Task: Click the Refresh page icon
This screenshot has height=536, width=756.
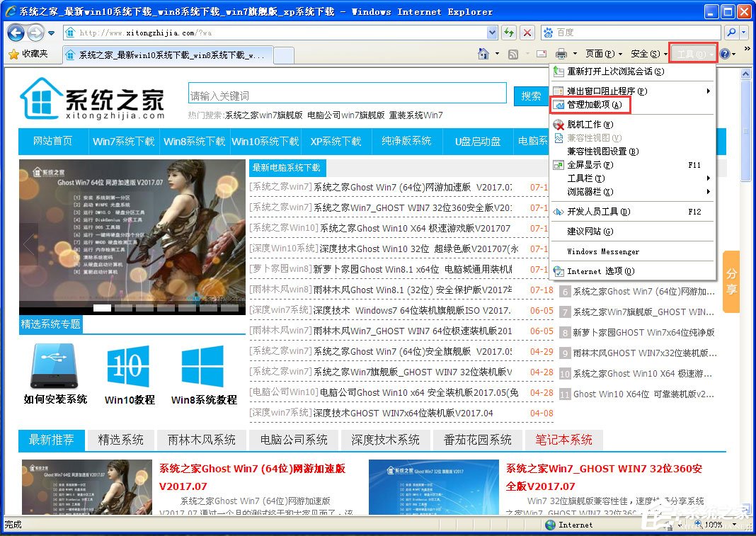Action: click(509, 32)
